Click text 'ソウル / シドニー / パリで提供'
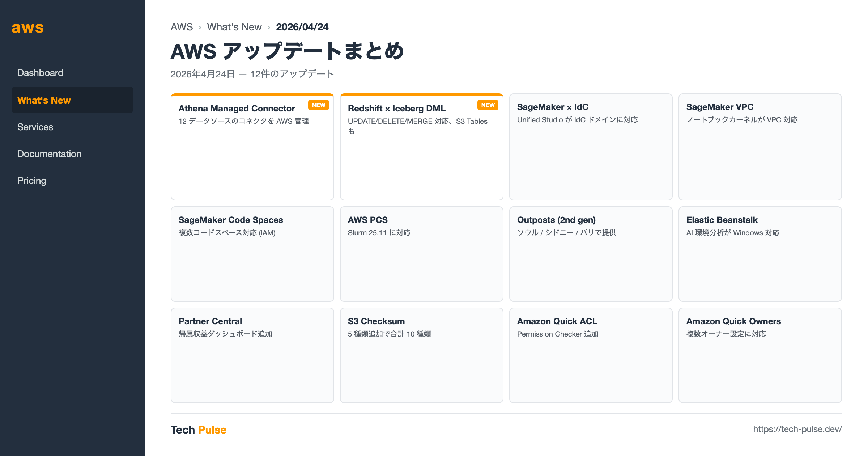 pos(567,233)
